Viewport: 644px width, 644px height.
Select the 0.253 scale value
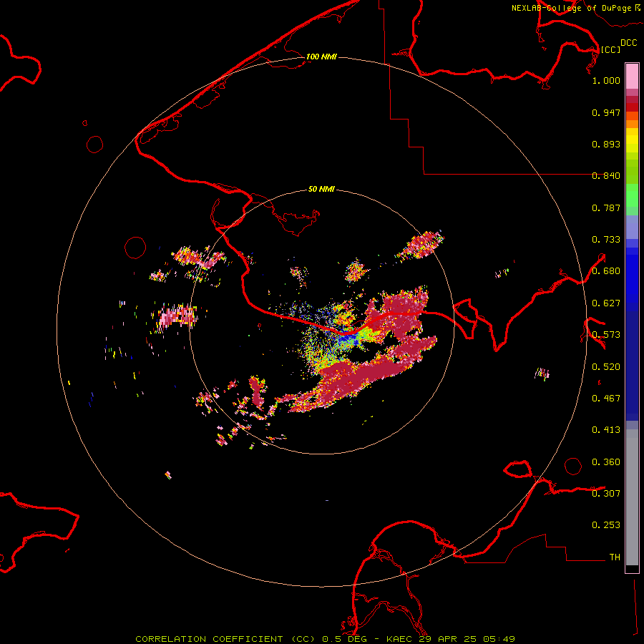(x=606, y=525)
